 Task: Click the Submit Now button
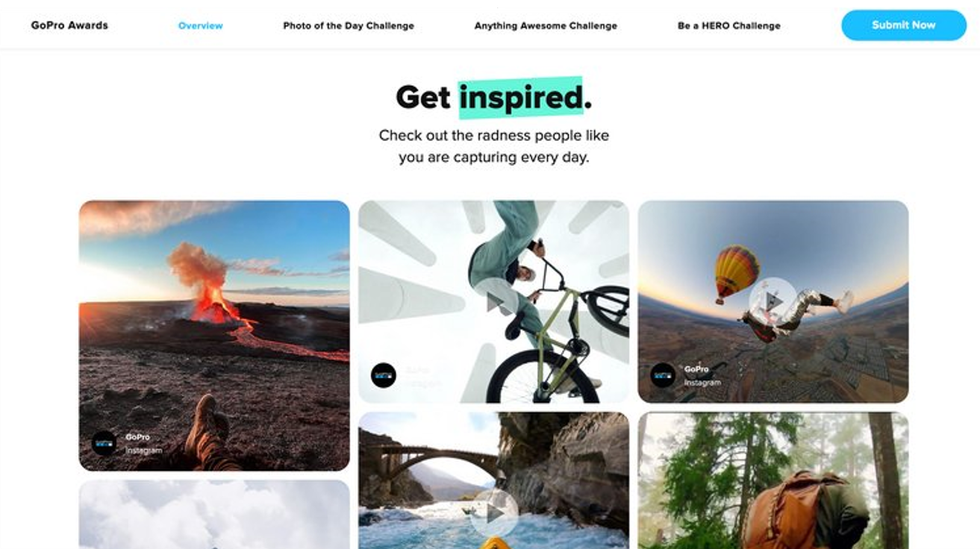tap(903, 25)
